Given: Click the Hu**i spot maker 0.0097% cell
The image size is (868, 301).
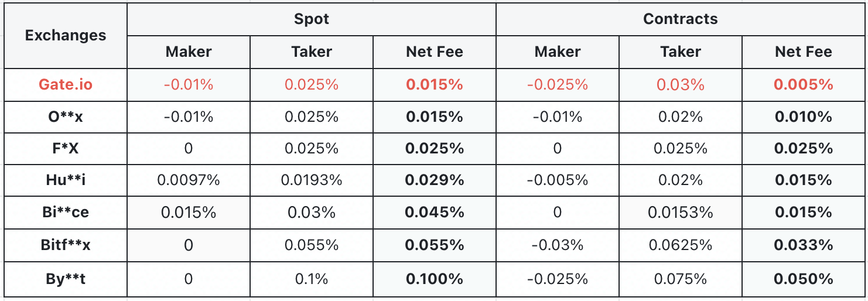Looking at the screenshot, I should point(189,180).
